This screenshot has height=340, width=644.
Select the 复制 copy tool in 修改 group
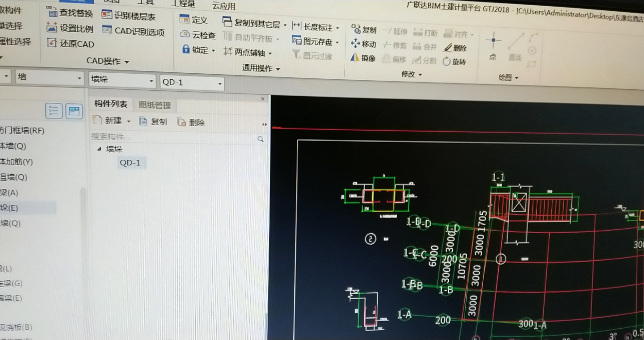click(x=364, y=30)
